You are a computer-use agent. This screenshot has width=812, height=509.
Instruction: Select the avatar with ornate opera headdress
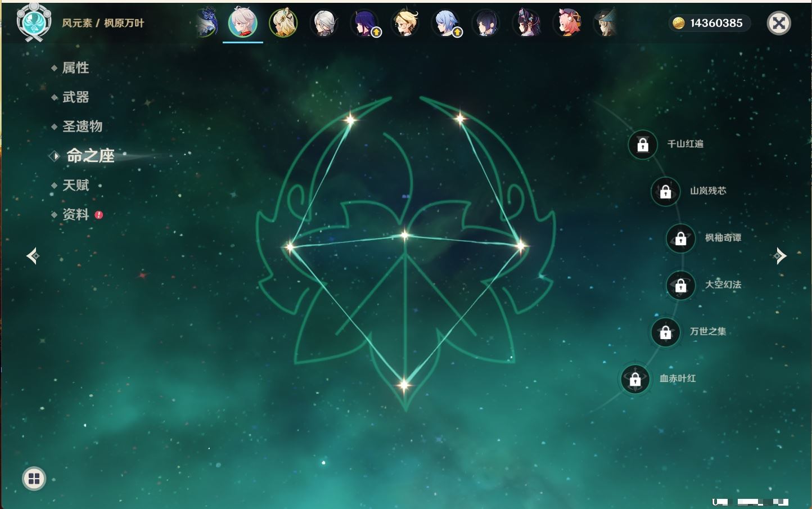(x=526, y=23)
